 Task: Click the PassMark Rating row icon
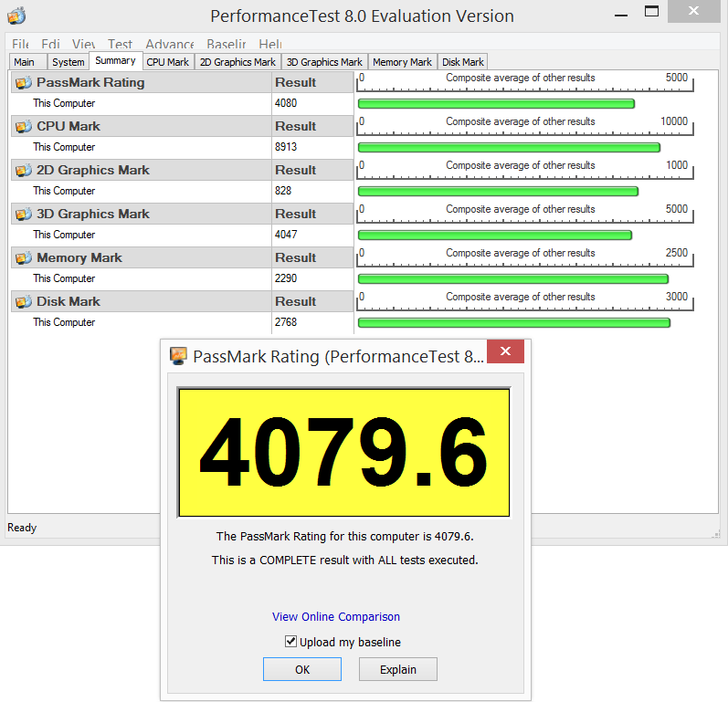23,82
